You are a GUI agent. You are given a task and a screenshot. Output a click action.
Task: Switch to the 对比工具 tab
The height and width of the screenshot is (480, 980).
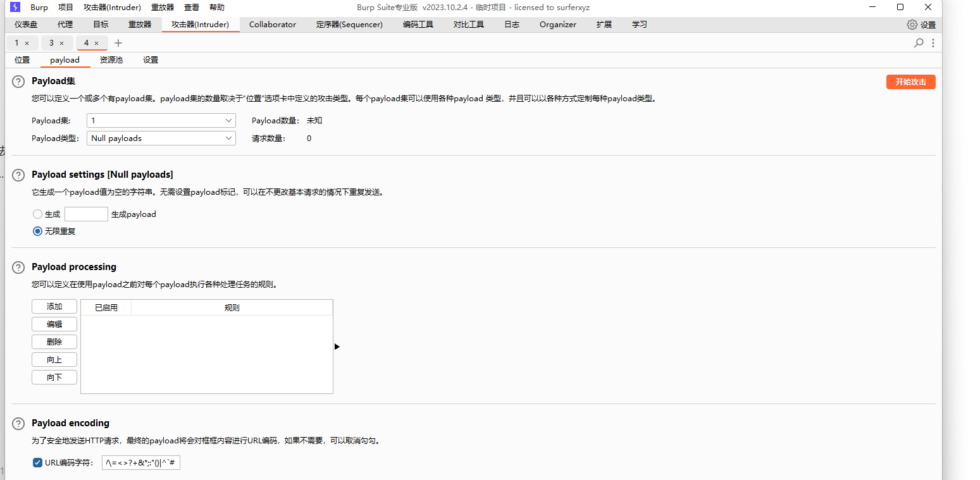(469, 25)
